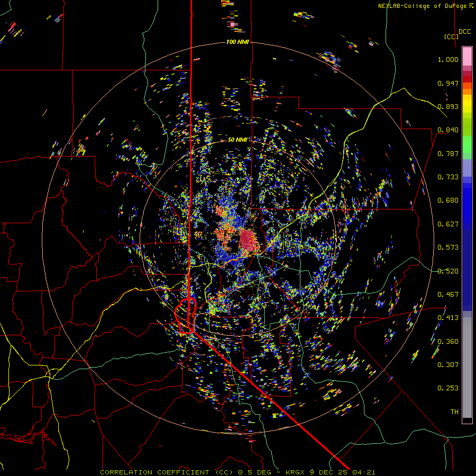
Task: Click the orange swatch in color bar
Action: 467,91
